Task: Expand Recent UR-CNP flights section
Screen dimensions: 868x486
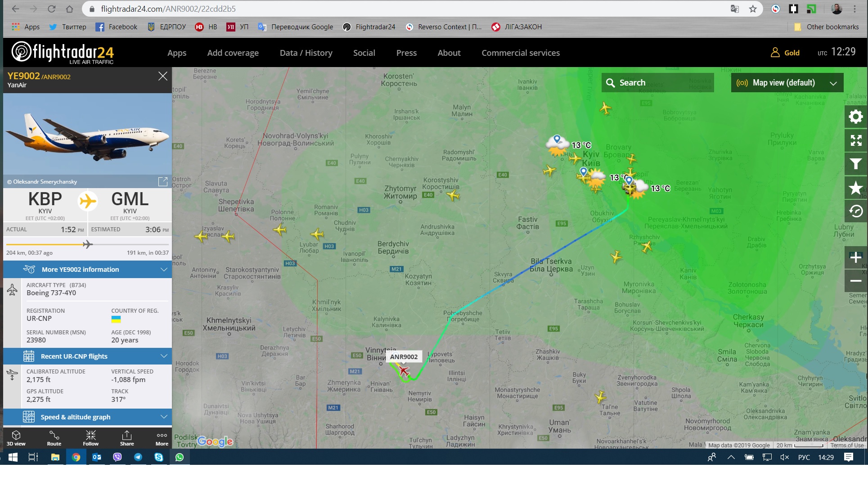Action: pos(87,356)
